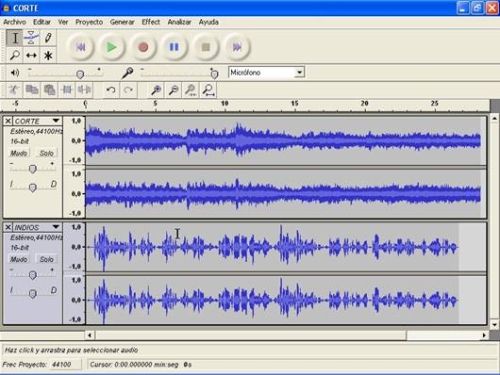Mute the INDIOS track

(19, 259)
